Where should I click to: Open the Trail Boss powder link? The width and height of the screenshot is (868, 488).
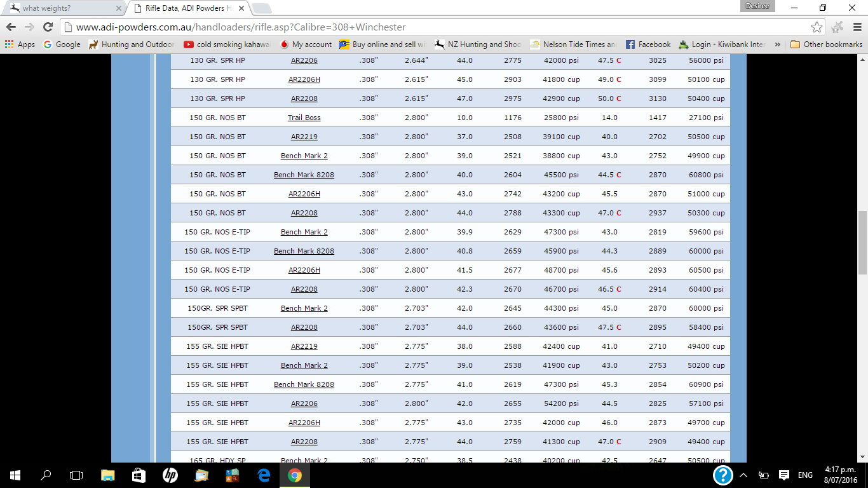pos(304,118)
